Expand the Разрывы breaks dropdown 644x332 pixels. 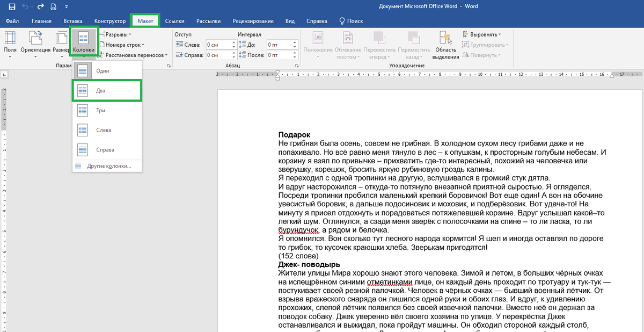[x=116, y=35]
